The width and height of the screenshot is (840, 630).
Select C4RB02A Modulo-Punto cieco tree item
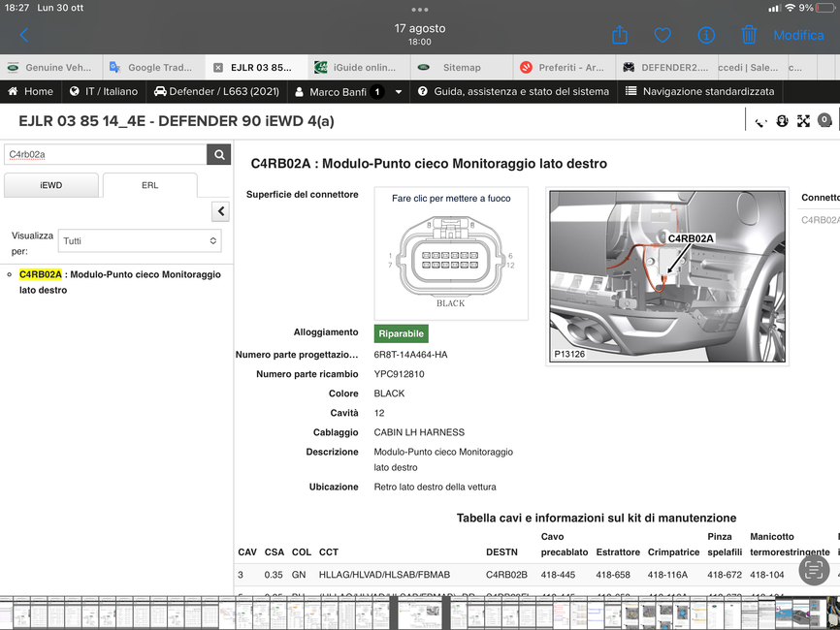[x=120, y=282]
